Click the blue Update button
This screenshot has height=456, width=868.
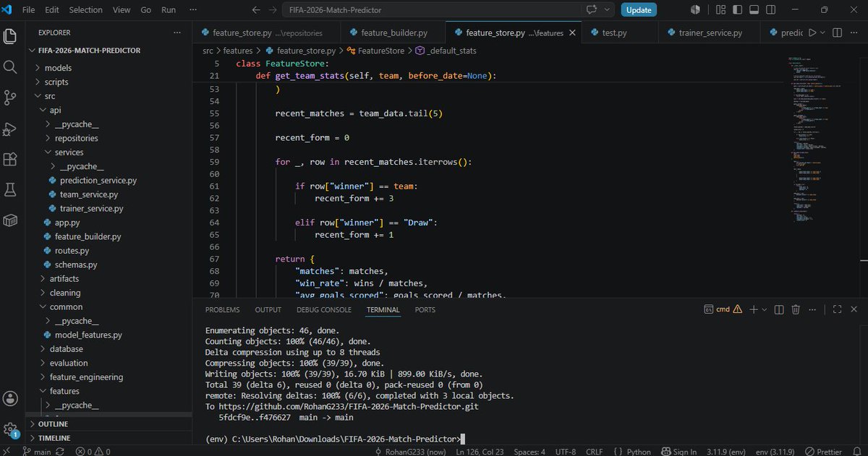click(x=639, y=10)
